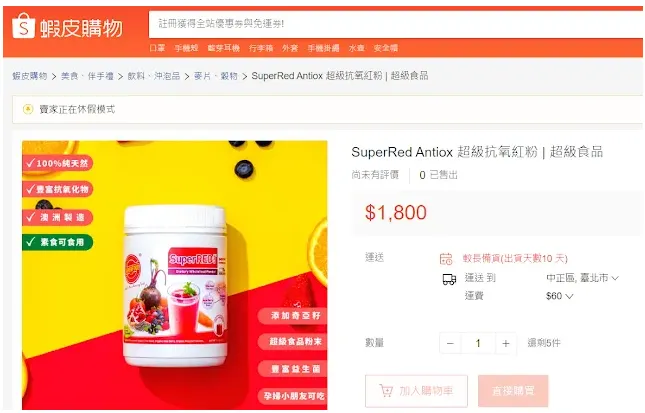
Task: Click the shopping cart icon in 加入購物車
Action: (386, 391)
